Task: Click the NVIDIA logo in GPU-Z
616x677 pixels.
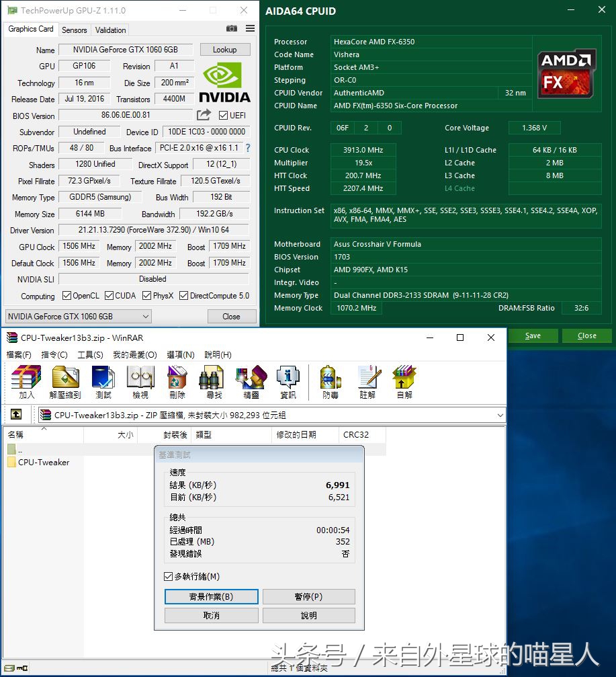Action: pyautogui.click(x=224, y=82)
